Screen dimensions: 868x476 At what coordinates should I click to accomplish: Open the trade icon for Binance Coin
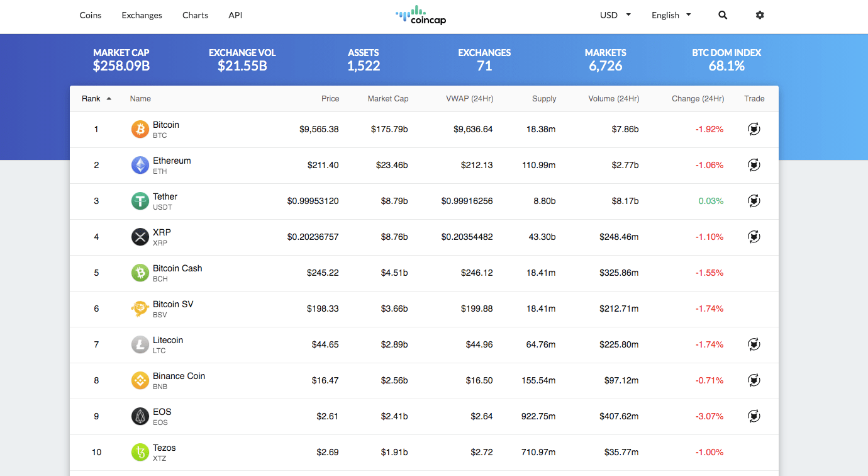click(x=754, y=380)
